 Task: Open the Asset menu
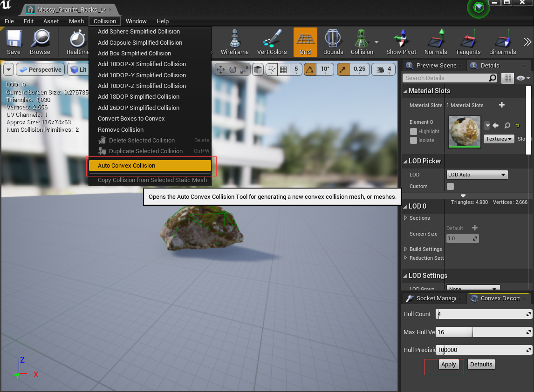point(51,21)
